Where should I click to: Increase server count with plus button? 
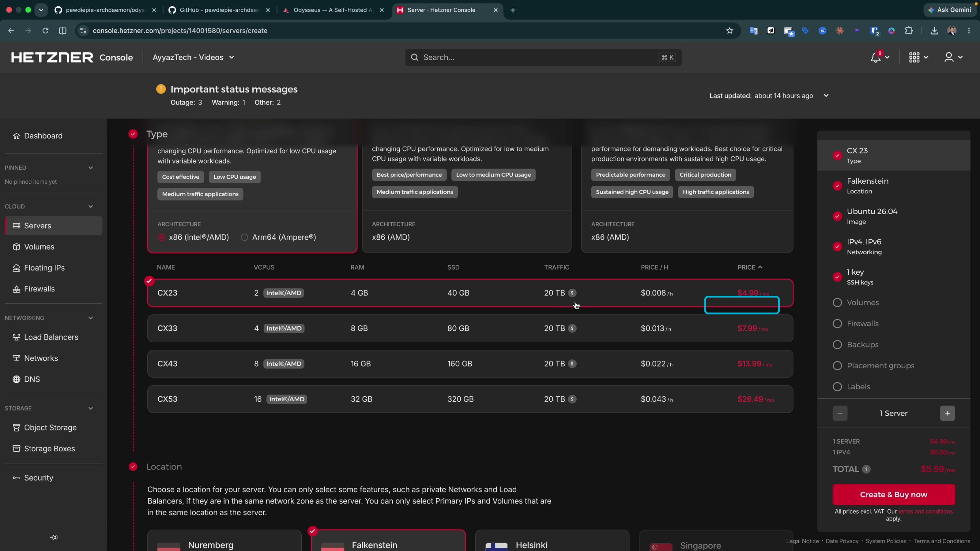(947, 413)
